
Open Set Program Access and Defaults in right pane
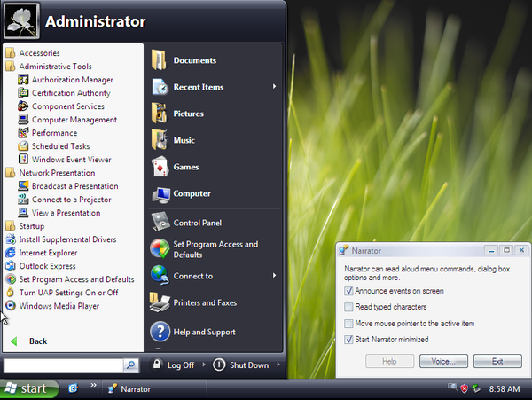pyautogui.click(x=215, y=249)
